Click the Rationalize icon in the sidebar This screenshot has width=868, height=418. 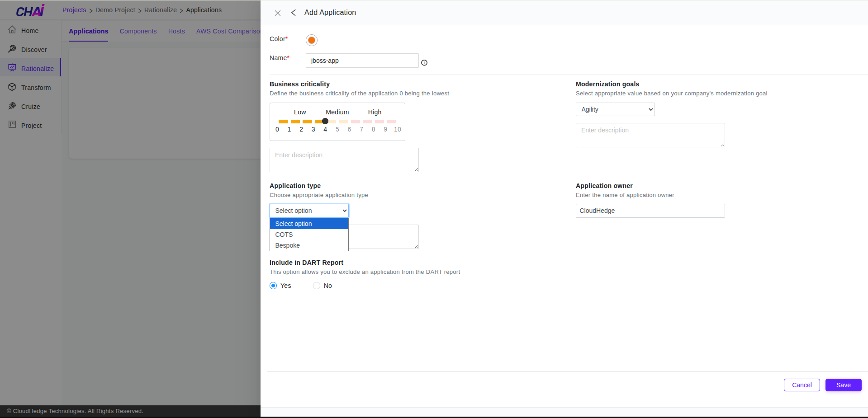(x=12, y=68)
